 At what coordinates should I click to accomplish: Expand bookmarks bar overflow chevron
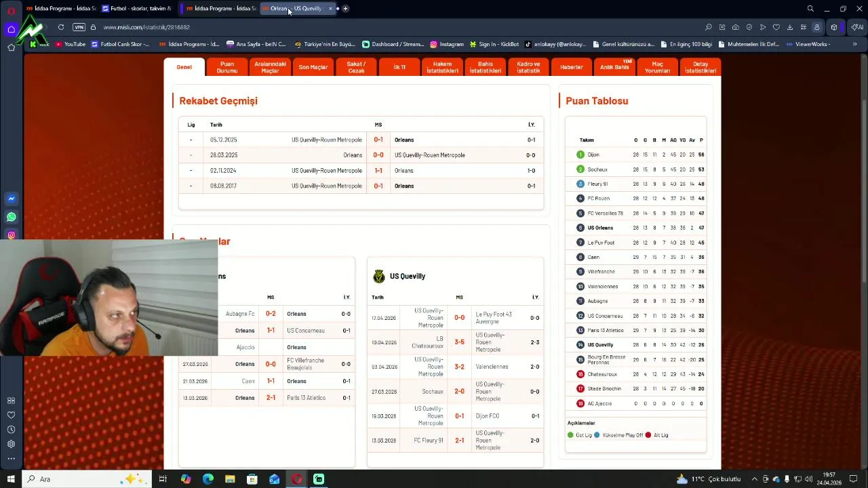(856, 44)
